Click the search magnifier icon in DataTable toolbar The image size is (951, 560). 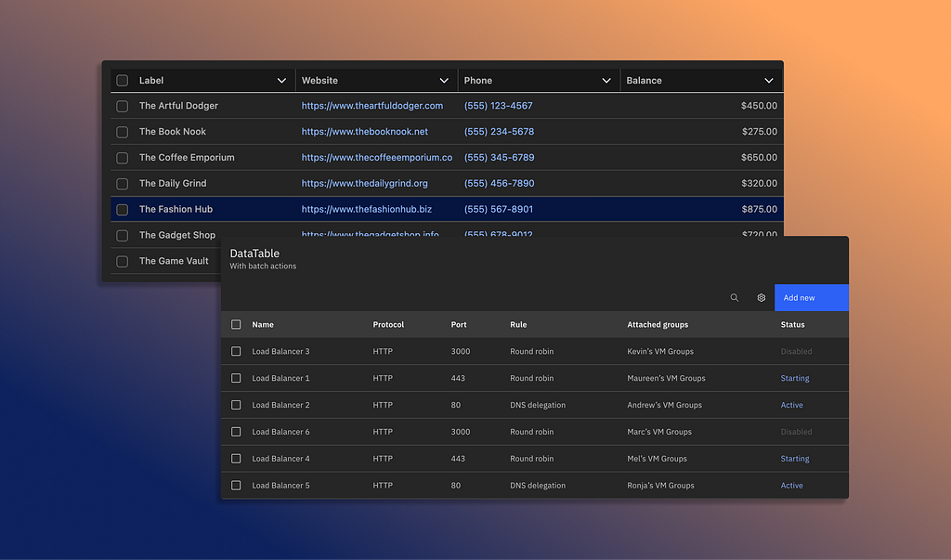pyautogui.click(x=734, y=298)
